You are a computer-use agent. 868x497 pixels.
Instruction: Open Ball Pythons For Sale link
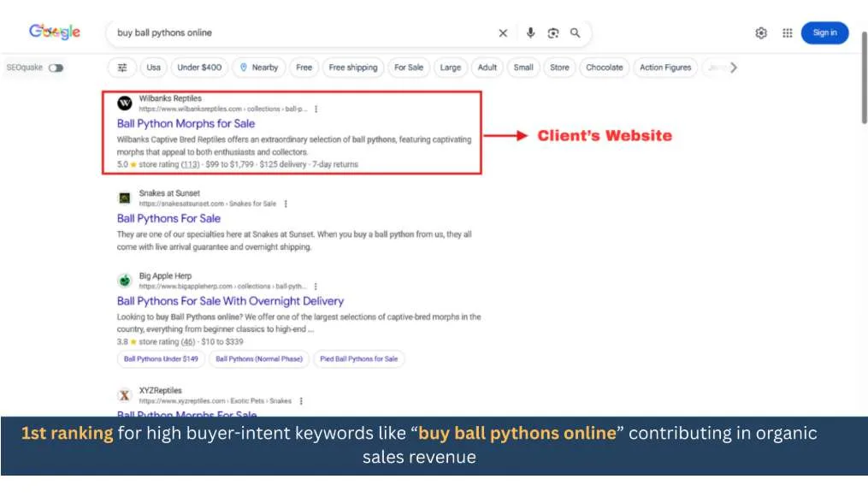tap(168, 219)
